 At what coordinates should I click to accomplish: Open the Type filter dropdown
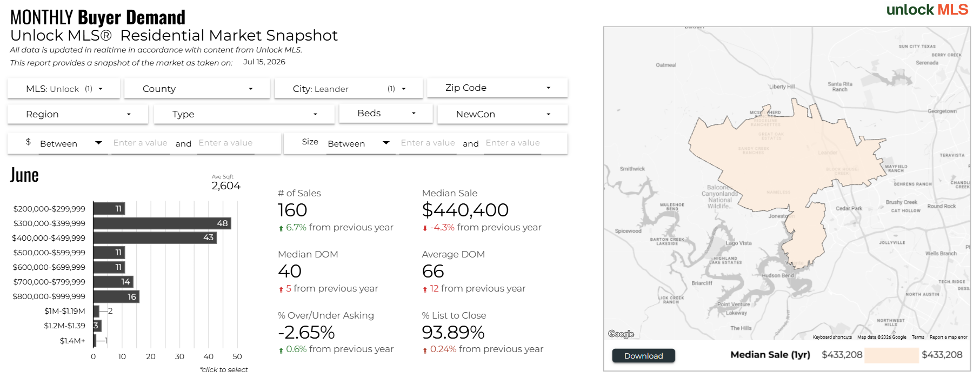pos(244,114)
